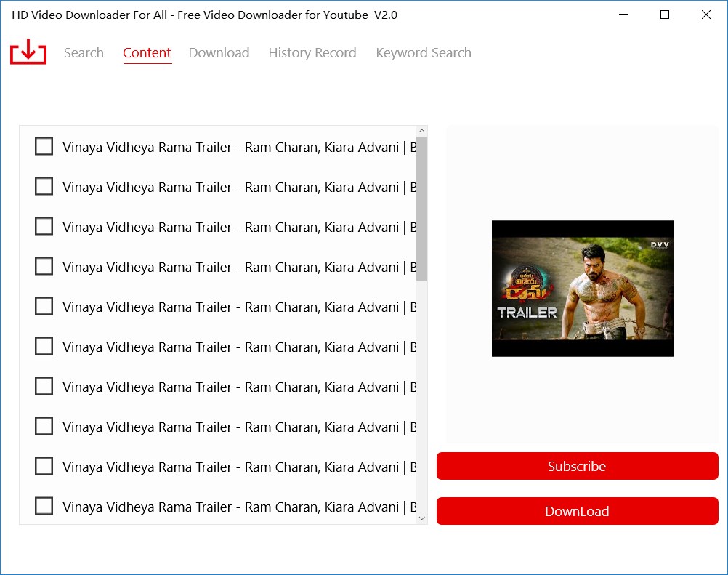The height and width of the screenshot is (575, 728).
Task: Select the Content tab
Action: click(x=147, y=52)
